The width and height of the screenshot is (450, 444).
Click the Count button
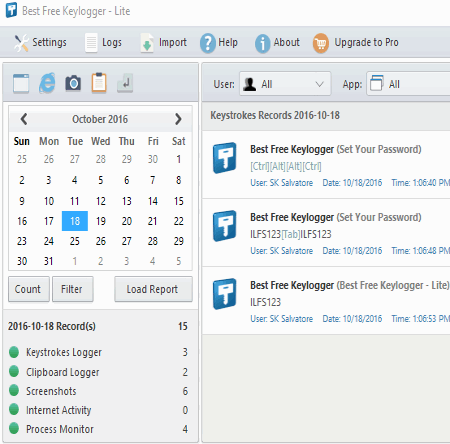(x=29, y=289)
